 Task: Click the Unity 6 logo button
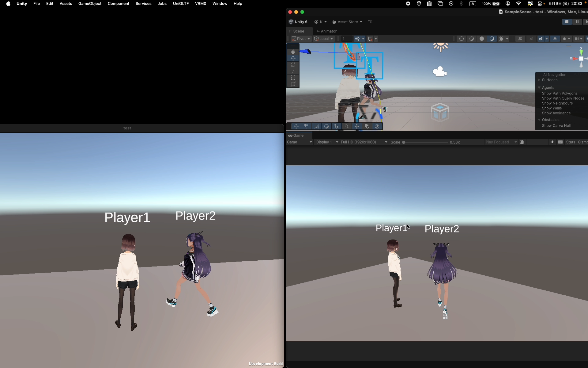pos(298,22)
